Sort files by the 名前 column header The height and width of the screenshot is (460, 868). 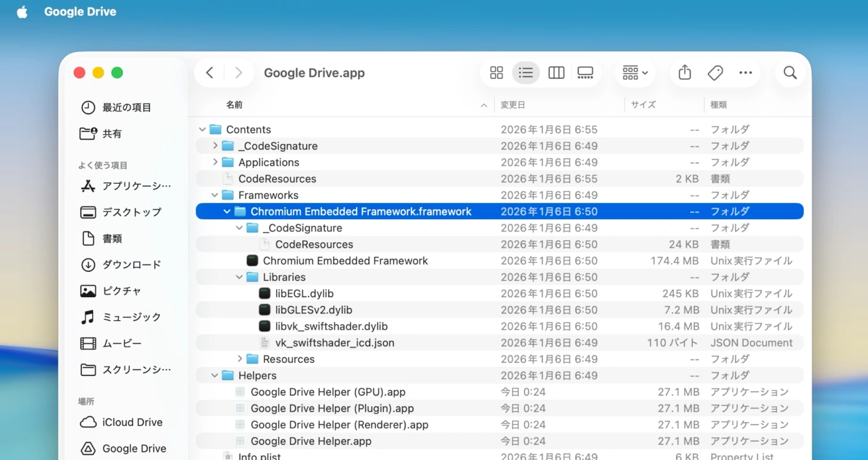[x=235, y=104]
